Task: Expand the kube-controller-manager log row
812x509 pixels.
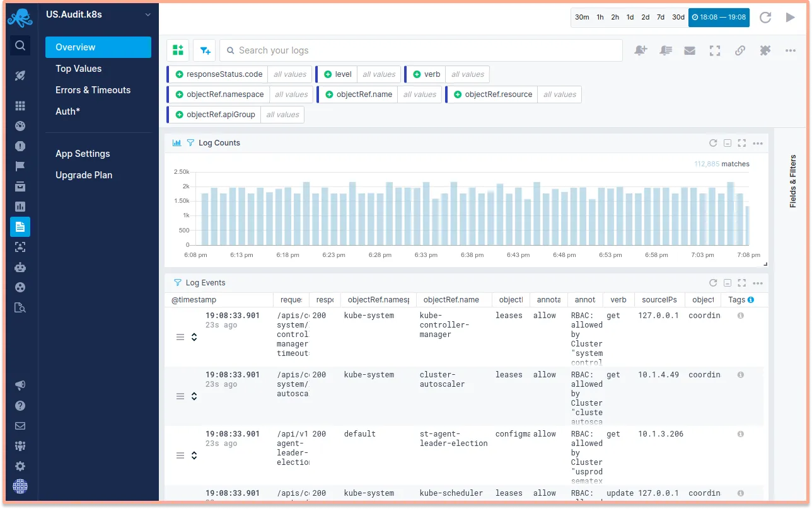Action: (194, 337)
